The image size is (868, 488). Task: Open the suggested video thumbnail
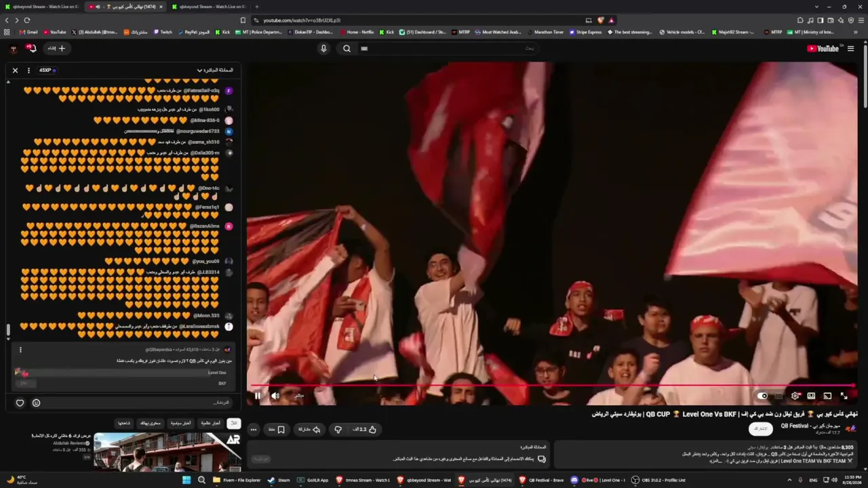167,451
